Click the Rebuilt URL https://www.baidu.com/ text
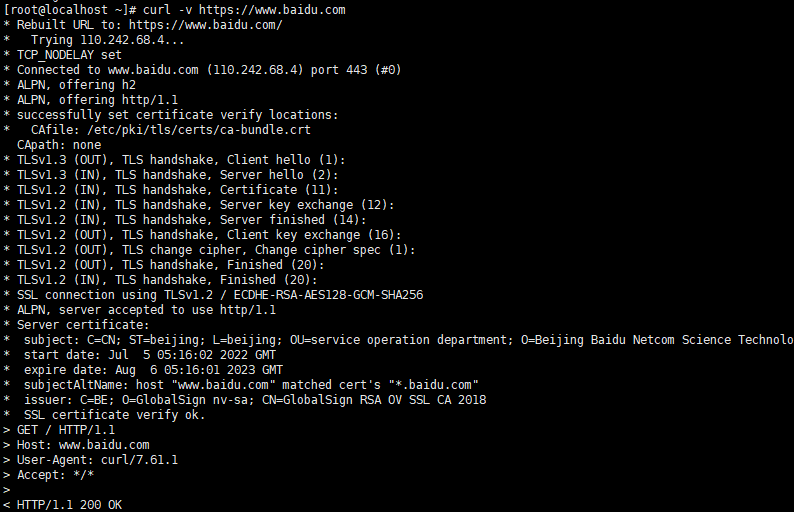The image size is (794, 512). (x=149, y=25)
